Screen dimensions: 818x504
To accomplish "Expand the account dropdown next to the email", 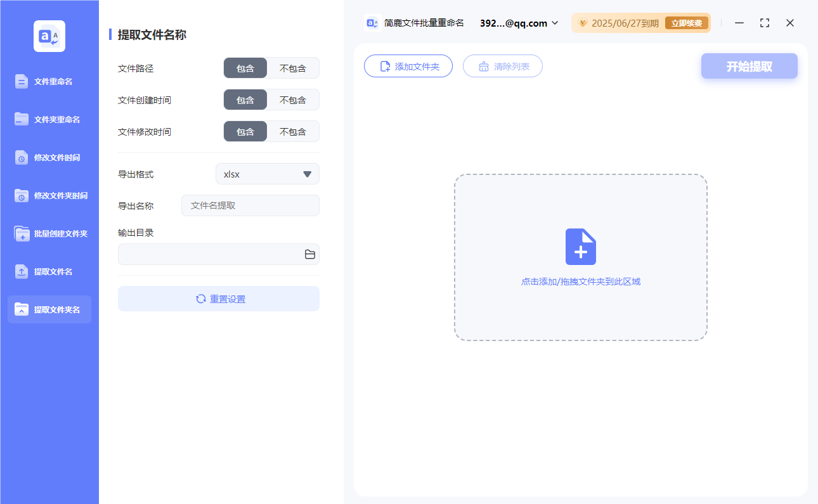I will (x=556, y=23).
